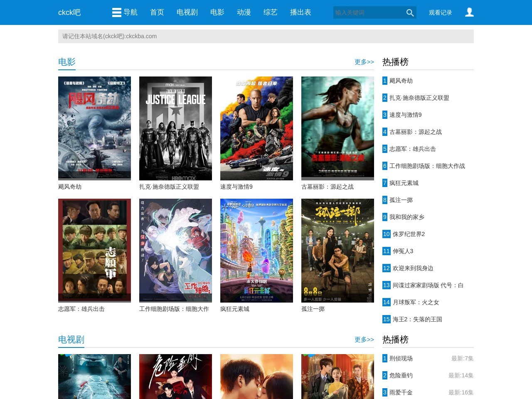This screenshot has width=532, height=399.
Task: Open rank 1 飓风奇劫 in 热播榜
Action: 401,81
